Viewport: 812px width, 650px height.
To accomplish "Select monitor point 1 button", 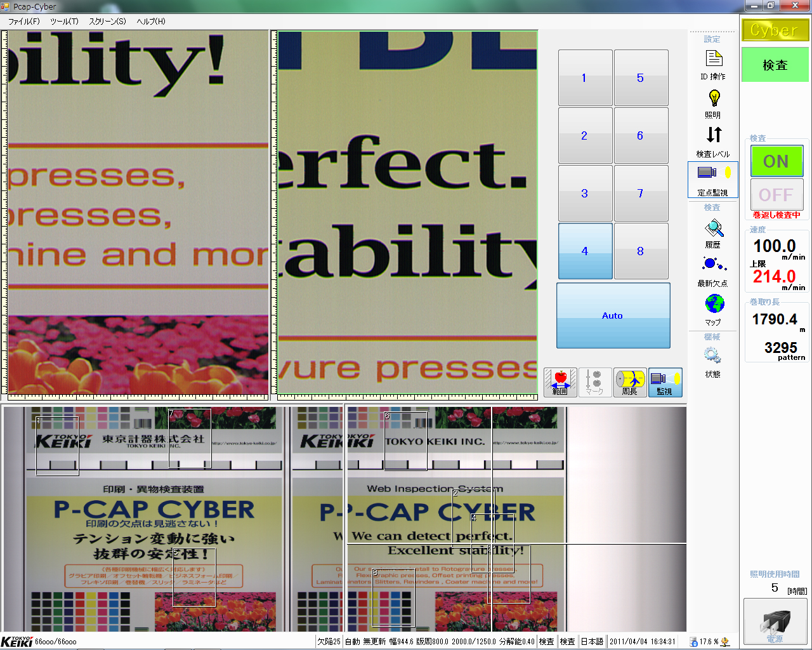I will click(x=585, y=77).
